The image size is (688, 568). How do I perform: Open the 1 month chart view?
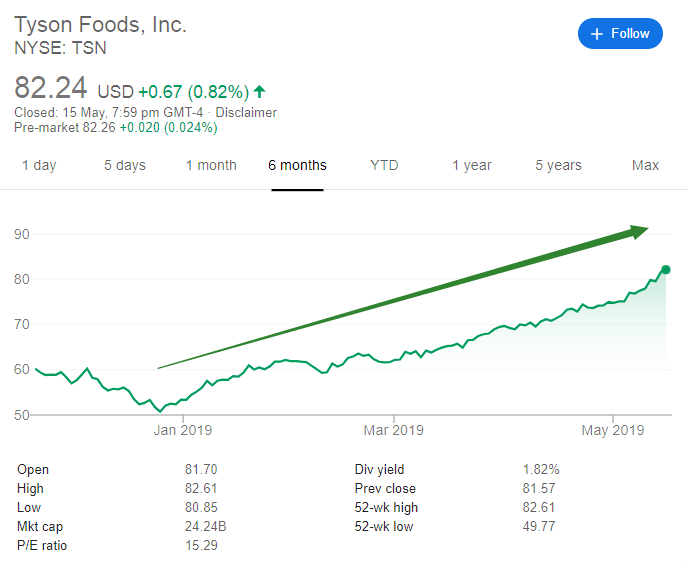(x=211, y=165)
